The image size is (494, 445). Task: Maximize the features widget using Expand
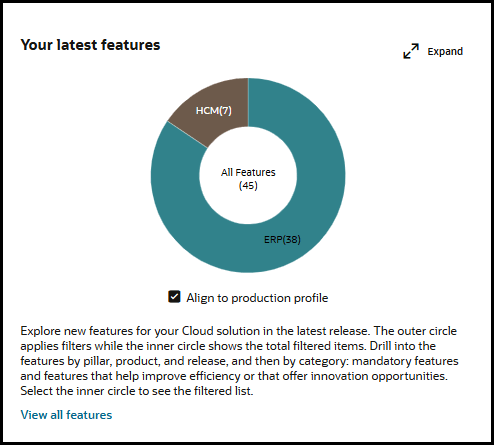(x=433, y=51)
